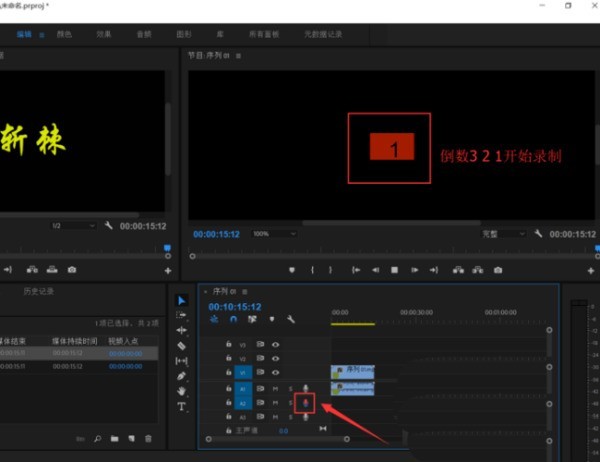Toggle V1 track output eye icon
Viewport: 600px width, 462px height.
tap(275, 372)
